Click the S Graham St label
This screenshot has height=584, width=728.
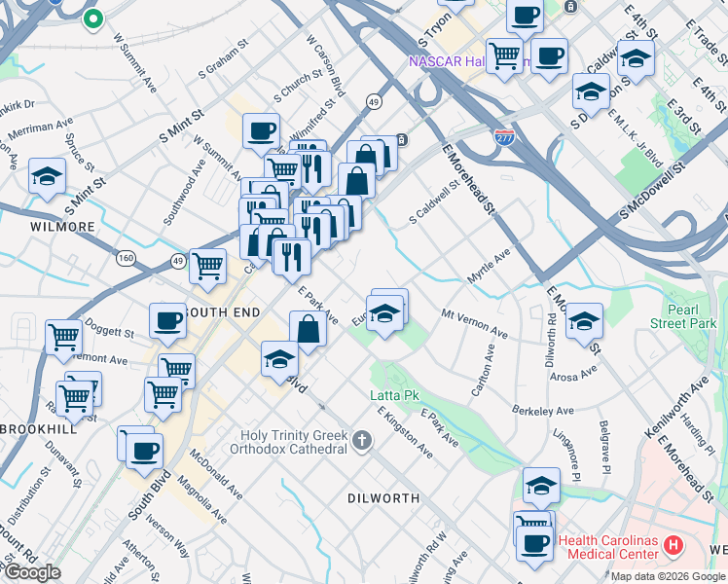(223, 59)
